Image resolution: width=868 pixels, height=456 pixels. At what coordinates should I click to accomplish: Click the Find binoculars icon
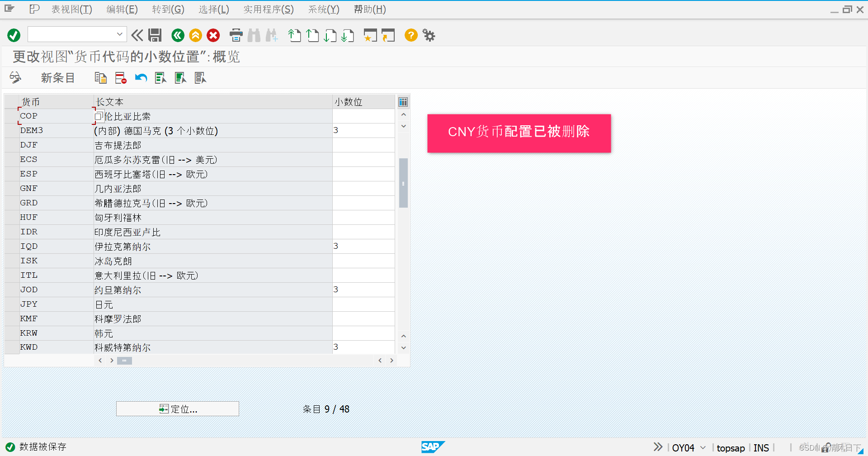254,35
